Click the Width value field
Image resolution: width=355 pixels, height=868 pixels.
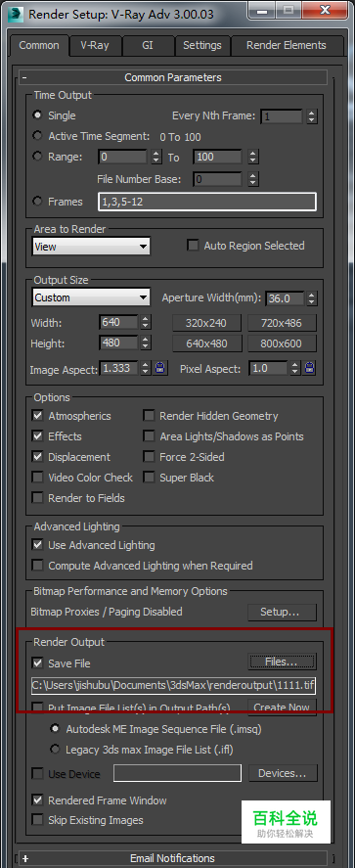118,322
